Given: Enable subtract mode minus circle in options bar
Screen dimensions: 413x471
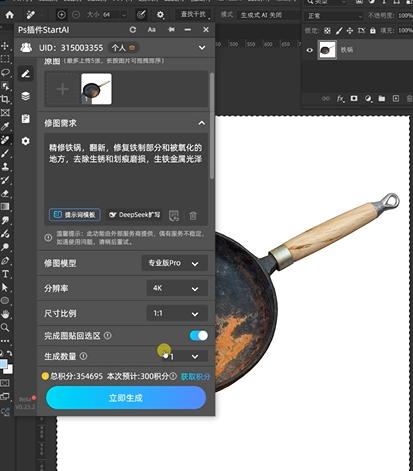Looking at the screenshot, I should (76, 15).
